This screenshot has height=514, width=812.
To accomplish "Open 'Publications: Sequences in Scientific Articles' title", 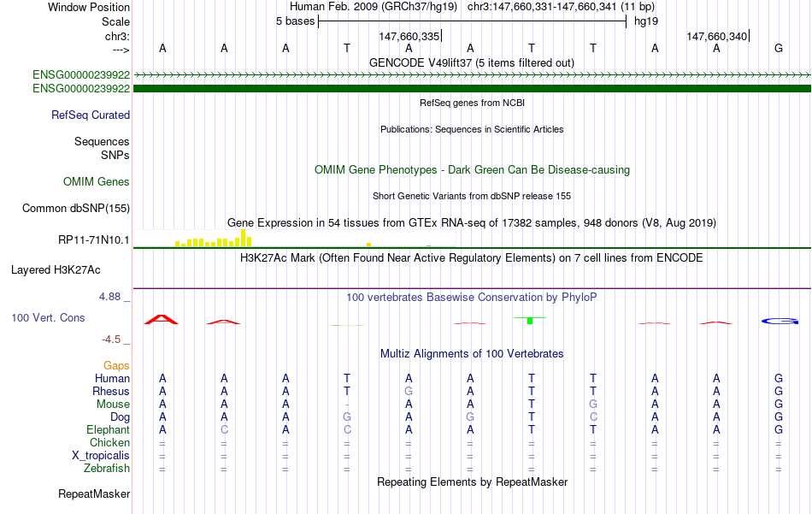I will (472, 129).
